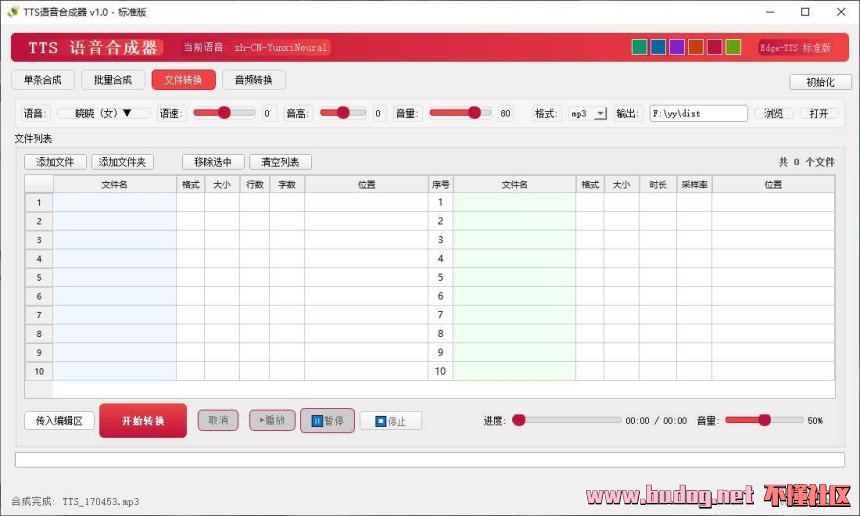Open the mp3 format combo box
This screenshot has height=516, width=860.
point(587,114)
